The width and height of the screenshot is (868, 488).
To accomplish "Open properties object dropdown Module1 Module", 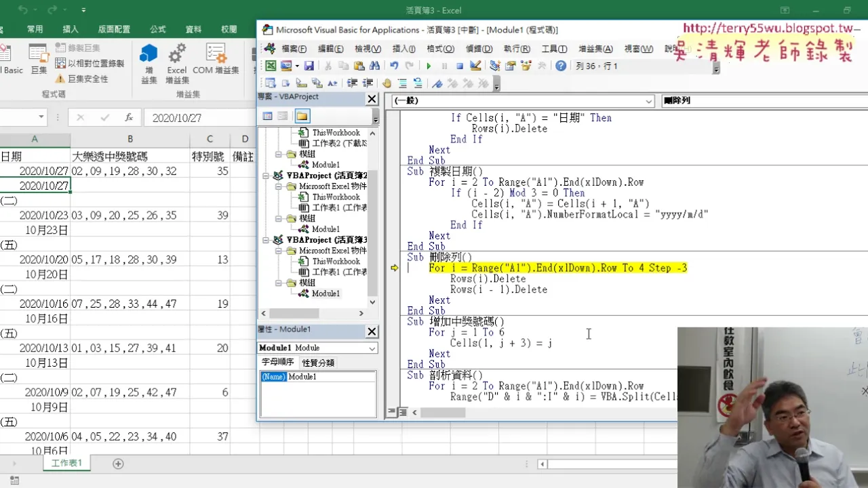I will [372, 348].
